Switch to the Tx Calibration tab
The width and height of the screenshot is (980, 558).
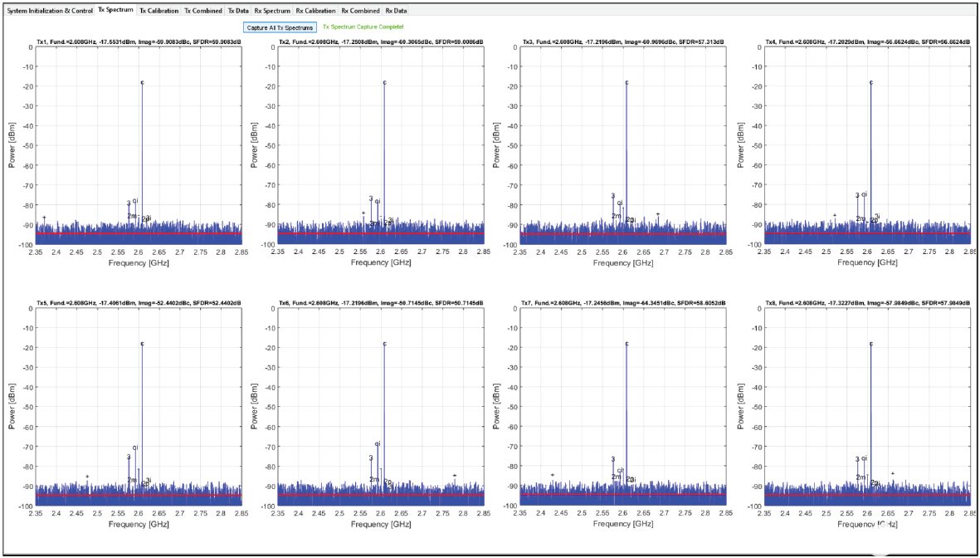point(158,11)
